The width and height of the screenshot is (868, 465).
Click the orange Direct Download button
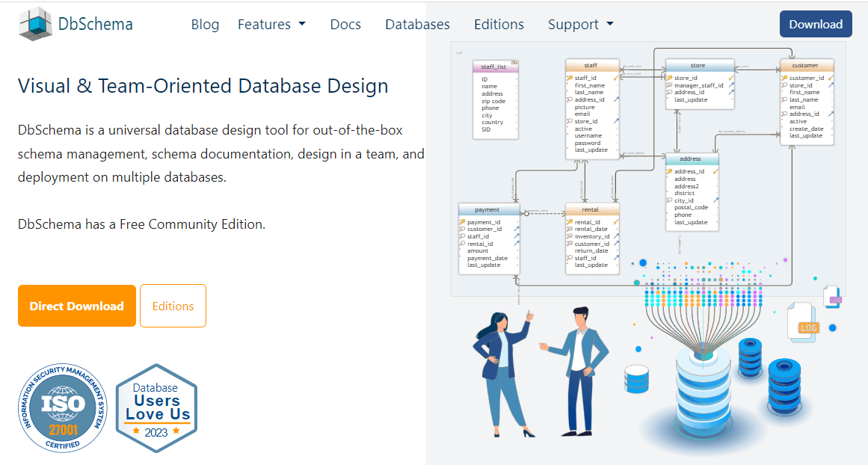click(x=77, y=306)
